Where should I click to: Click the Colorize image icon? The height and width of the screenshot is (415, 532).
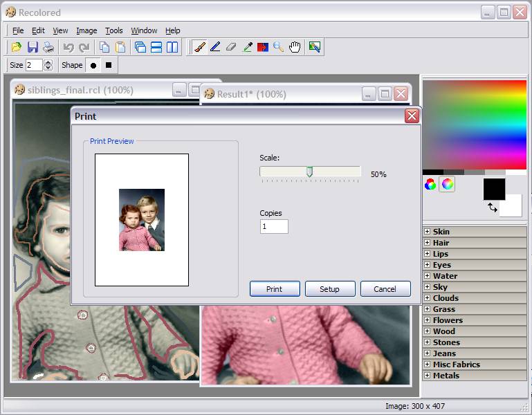tap(315, 47)
